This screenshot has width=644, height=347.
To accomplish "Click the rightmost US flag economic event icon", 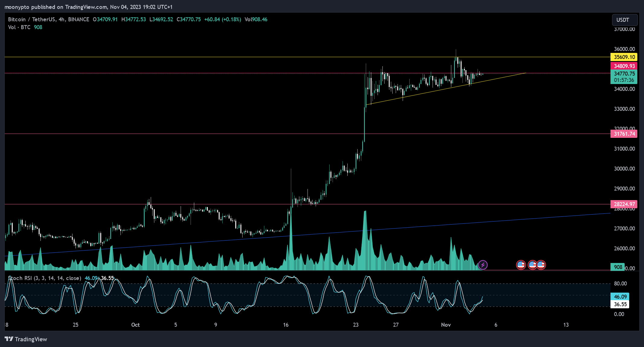I will [541, 265].
